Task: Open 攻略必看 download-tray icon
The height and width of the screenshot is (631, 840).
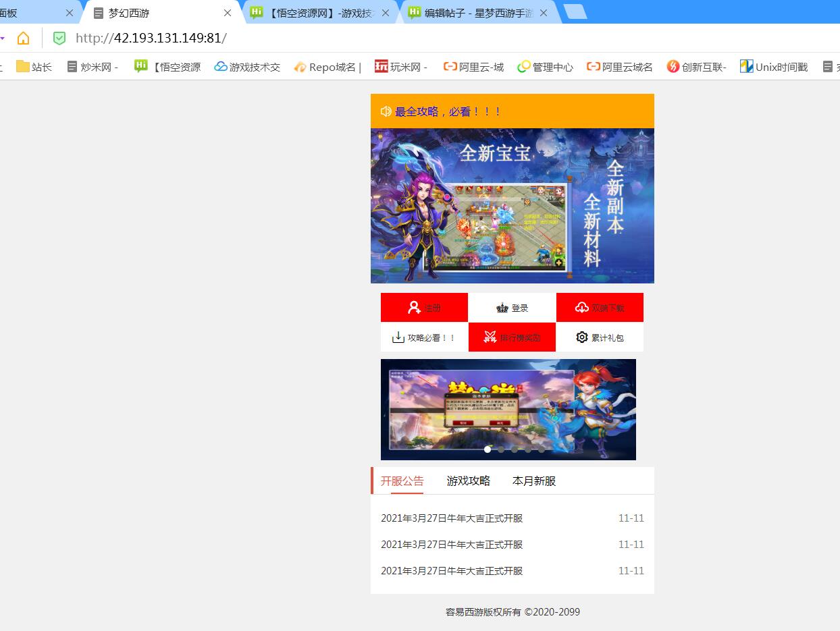Action: point(398,337)
